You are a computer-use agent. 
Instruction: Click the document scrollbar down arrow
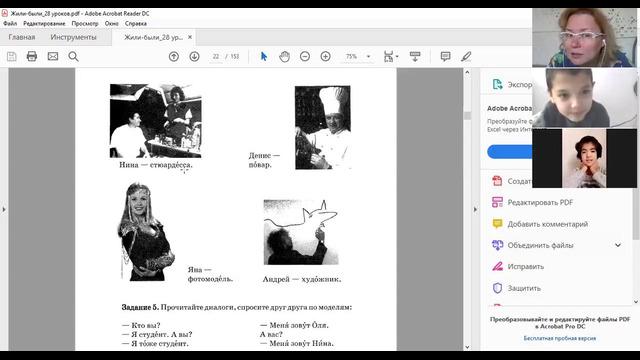[467, 347]
